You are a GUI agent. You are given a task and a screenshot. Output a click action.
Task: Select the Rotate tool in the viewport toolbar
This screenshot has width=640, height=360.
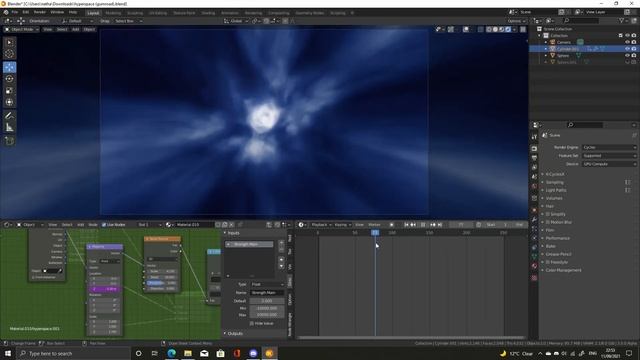(x=9, y=79)
